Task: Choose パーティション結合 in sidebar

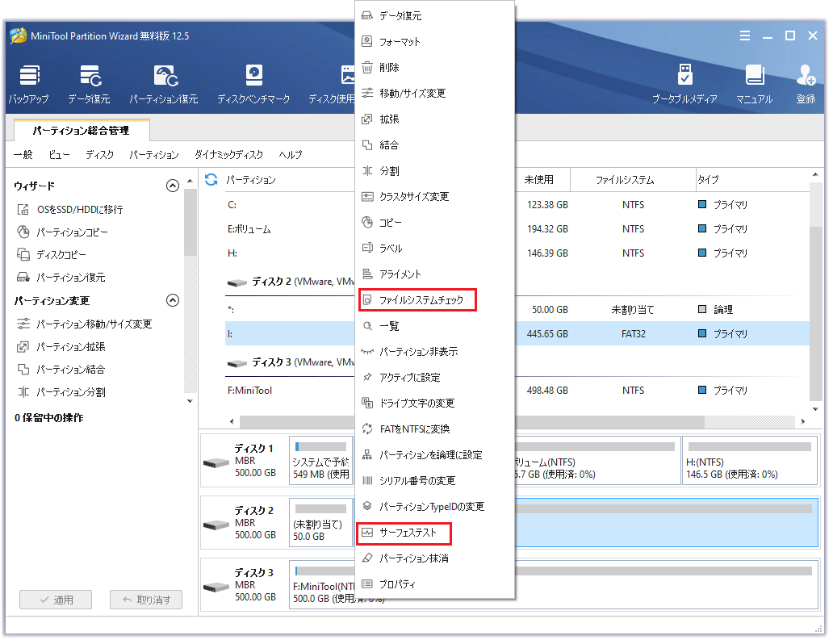Action: (61, 370)
